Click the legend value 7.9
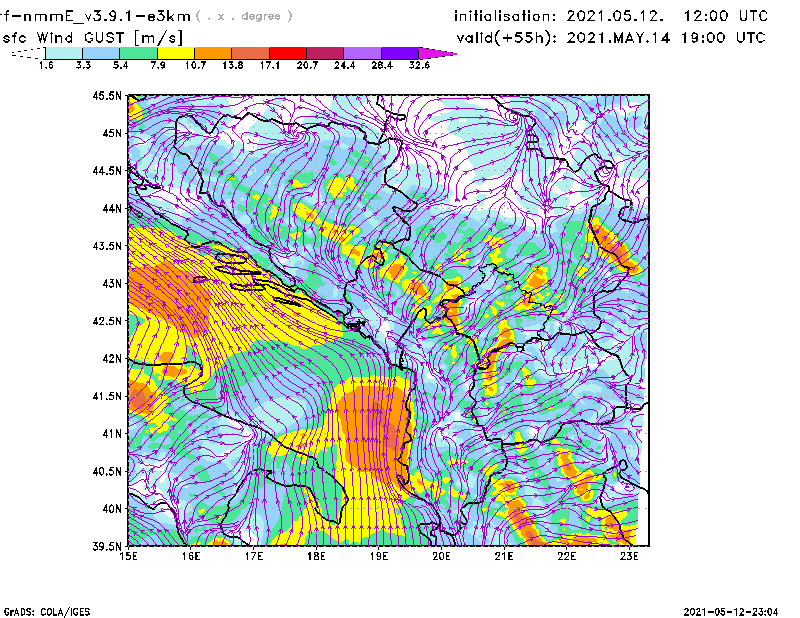 158,65
